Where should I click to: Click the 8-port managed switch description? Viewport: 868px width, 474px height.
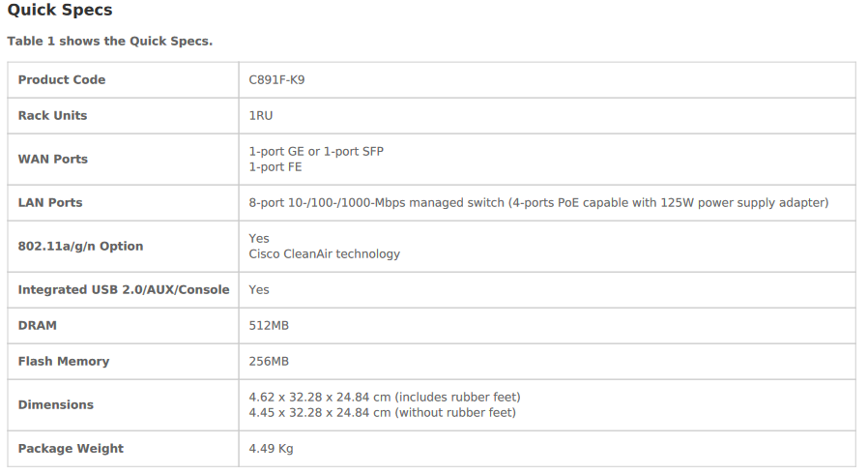click(x=538, y=202)
